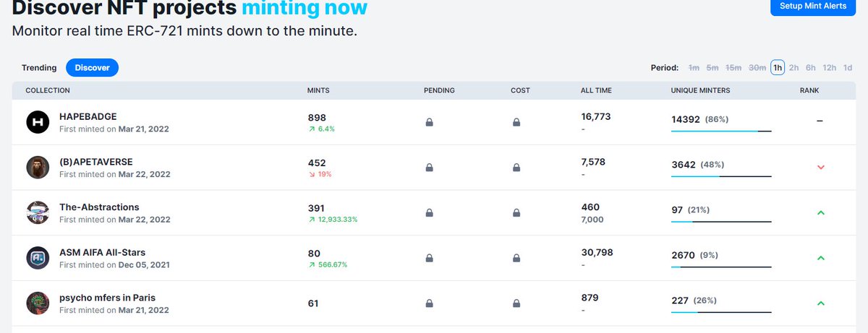Open The-Abstractions collection avatar
The height and width of the screenshot is (333, 868).
[38, 213]
